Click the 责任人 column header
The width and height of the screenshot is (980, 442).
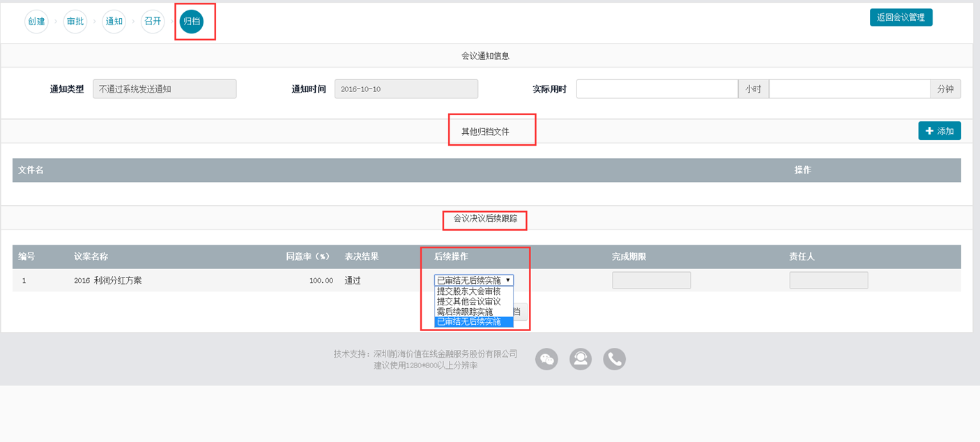802,257
